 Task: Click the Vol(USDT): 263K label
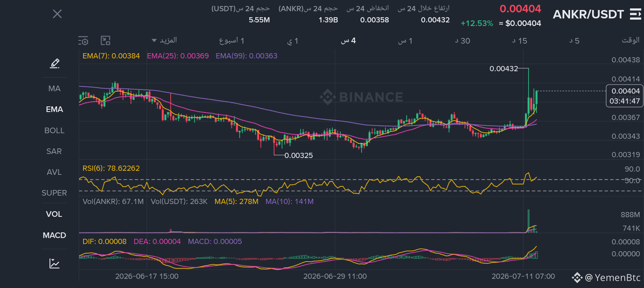point(179,202)
